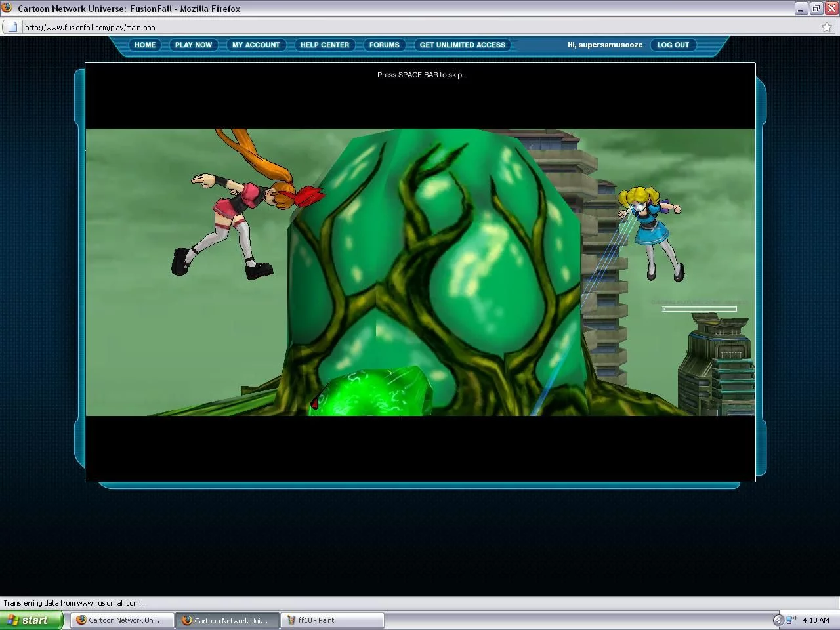Minimize the Firefox window

[801, 8]
